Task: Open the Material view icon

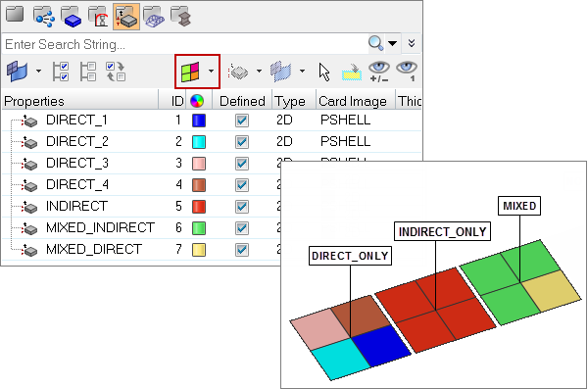Action: pyautogui.click(x=98, y=17)
